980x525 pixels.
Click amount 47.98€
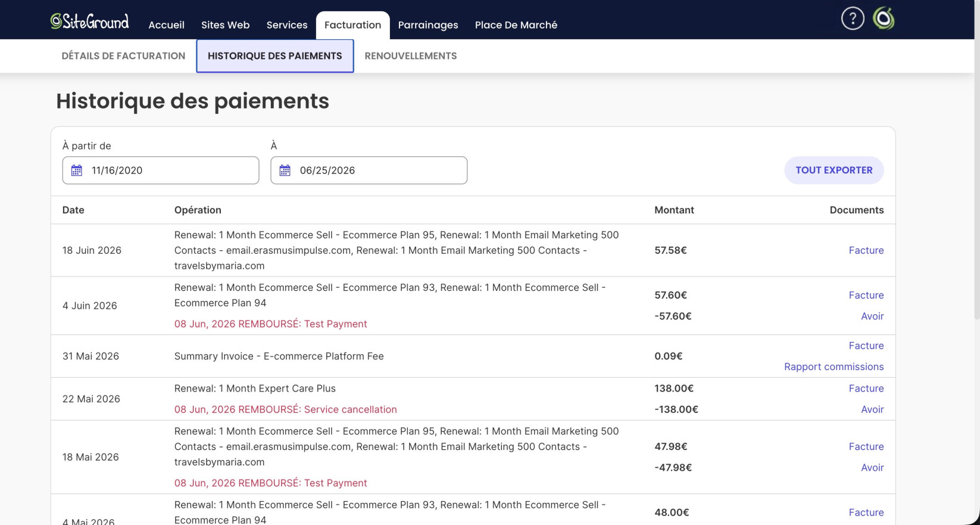click(671, 447)
